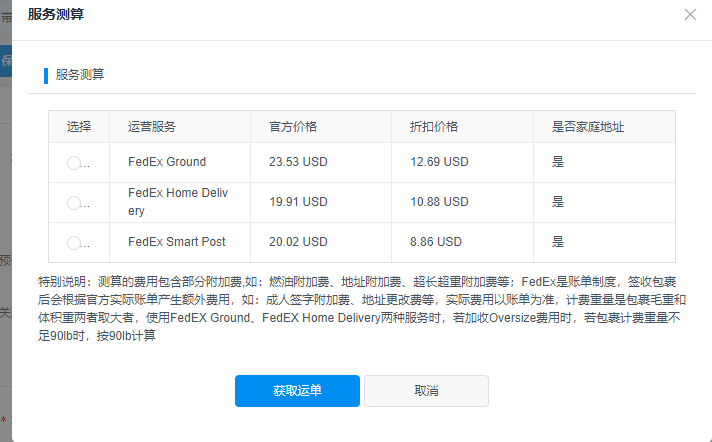Click 是 in the FedEx Smart Post row
Screen dimensions: 712x442
pos(558,242)
